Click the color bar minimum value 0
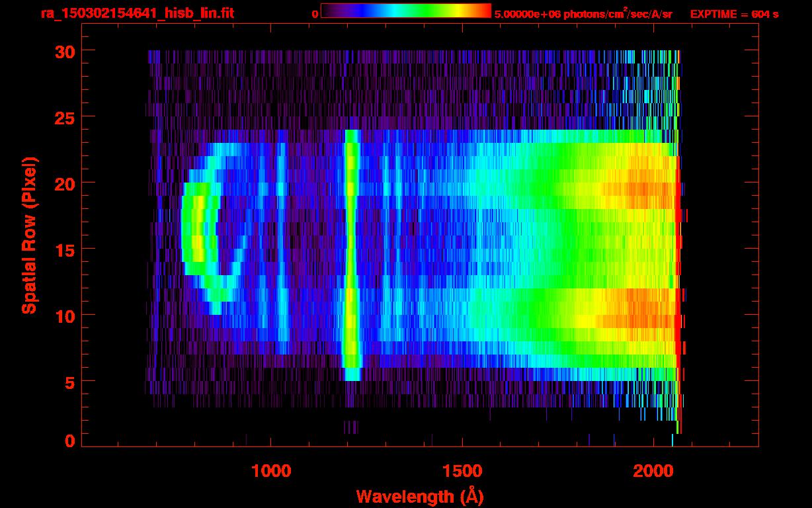 click(x=315, y=15)
